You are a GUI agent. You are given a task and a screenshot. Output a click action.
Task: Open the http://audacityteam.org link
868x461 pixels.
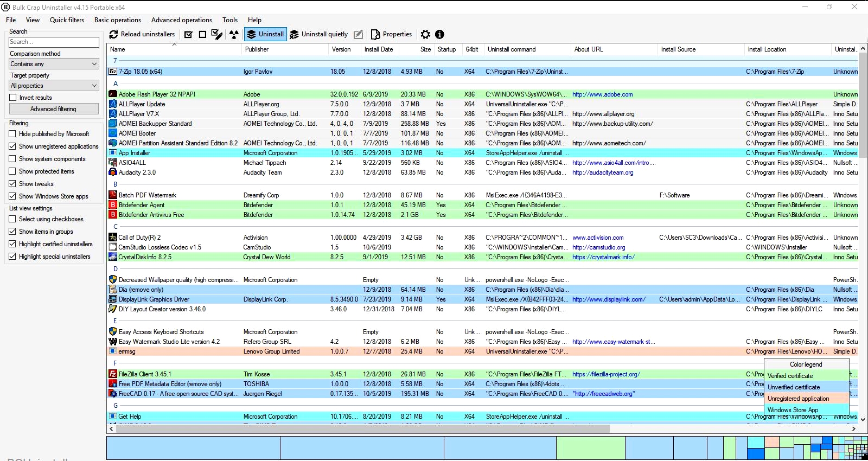click(603, 172)
